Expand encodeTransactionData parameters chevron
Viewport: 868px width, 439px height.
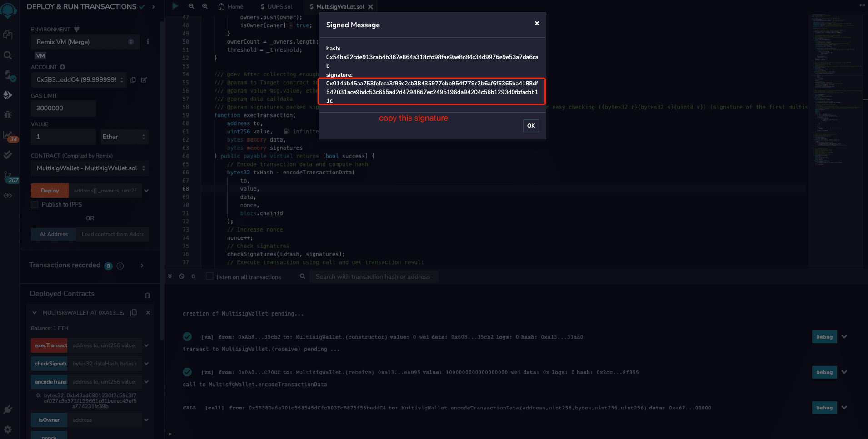click(146, 382)
